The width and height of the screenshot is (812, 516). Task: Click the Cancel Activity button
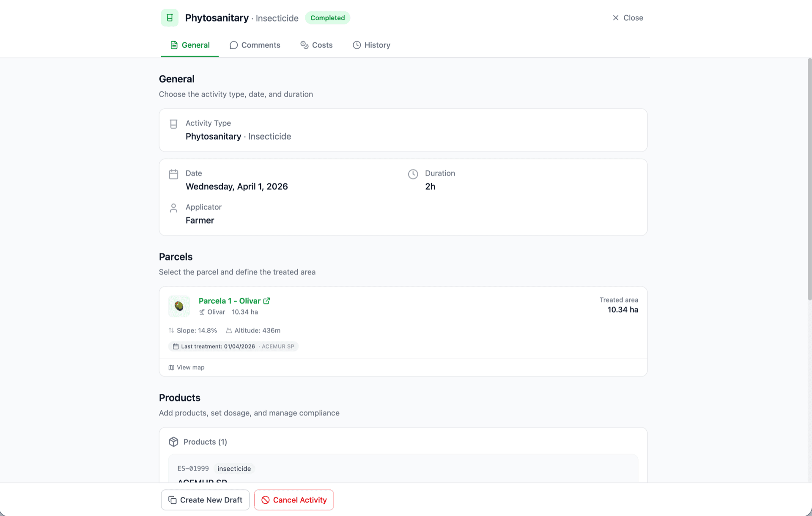coord(294,500)
